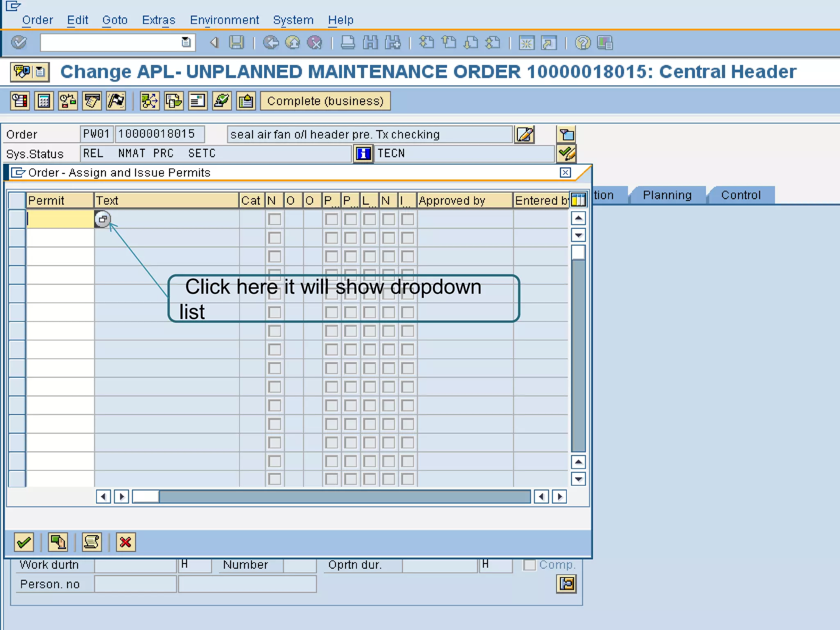Open the Order menu
The height and width of the screenshot is (630, 840).
point(38,20)
